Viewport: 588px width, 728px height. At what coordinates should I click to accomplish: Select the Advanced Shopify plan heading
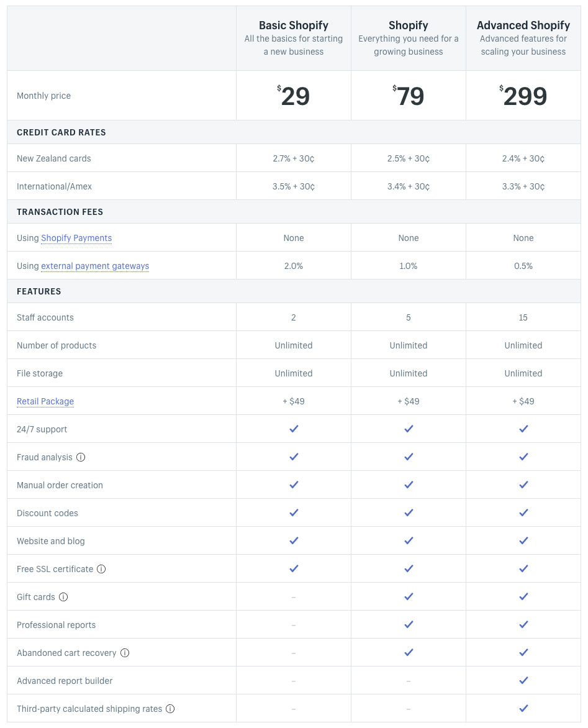(523, 25)
